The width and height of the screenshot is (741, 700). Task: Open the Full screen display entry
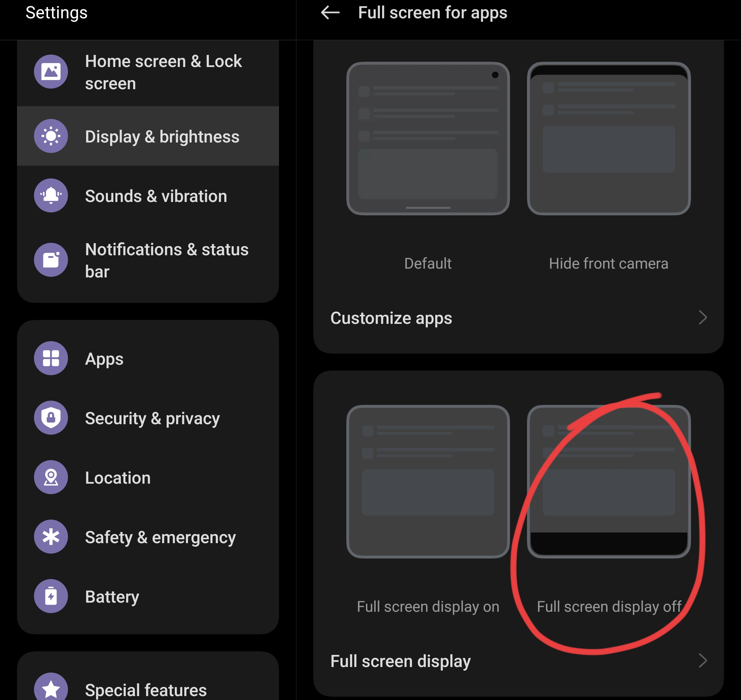coord(519,661)
